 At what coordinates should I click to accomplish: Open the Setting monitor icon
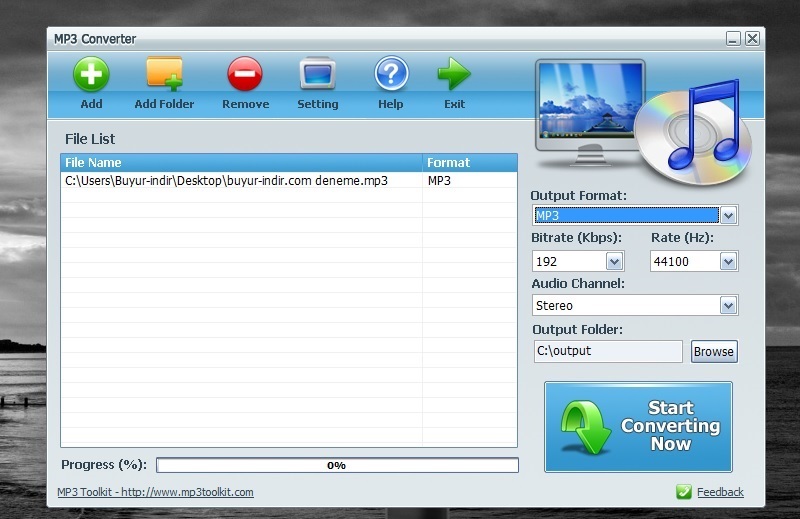coord(317,75)
